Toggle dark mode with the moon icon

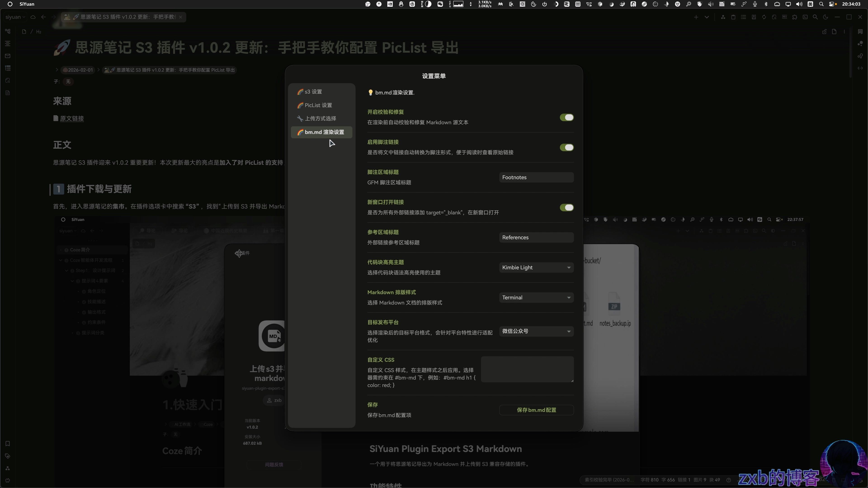(x=826, y=17)
